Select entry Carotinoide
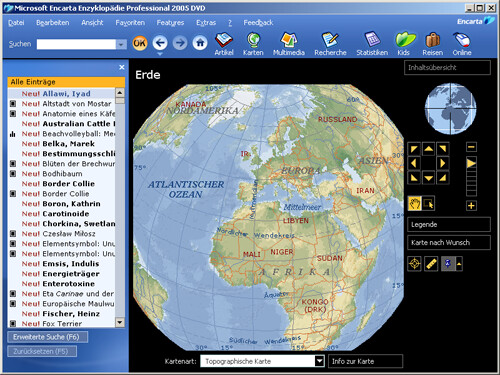The height and width of the screenshot is (375, 500). (61, 214)
